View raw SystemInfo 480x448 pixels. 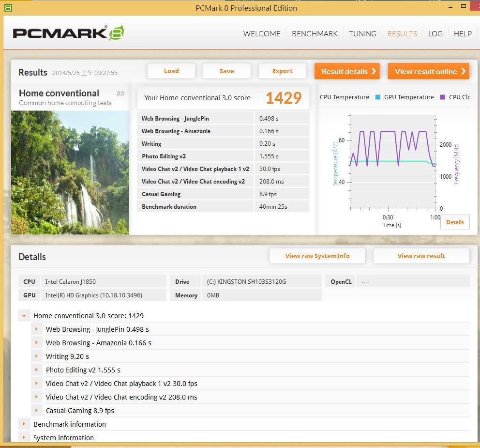point(317,256)
